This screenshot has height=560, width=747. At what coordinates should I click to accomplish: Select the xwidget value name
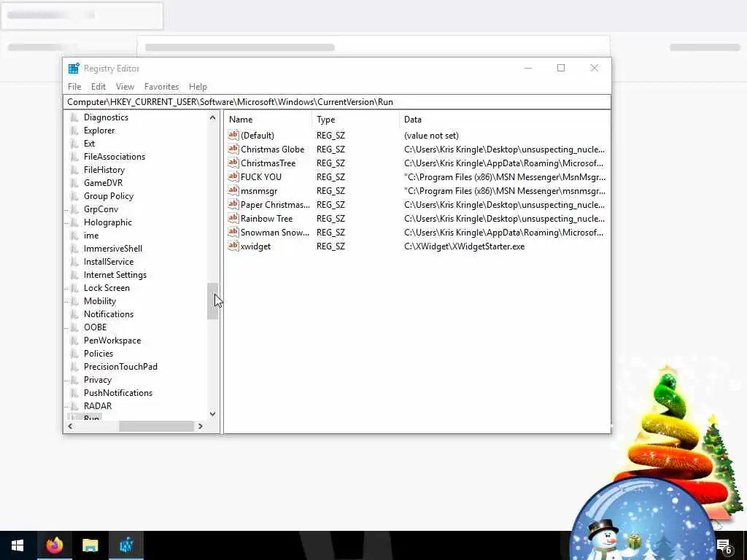tap(255, 246)
